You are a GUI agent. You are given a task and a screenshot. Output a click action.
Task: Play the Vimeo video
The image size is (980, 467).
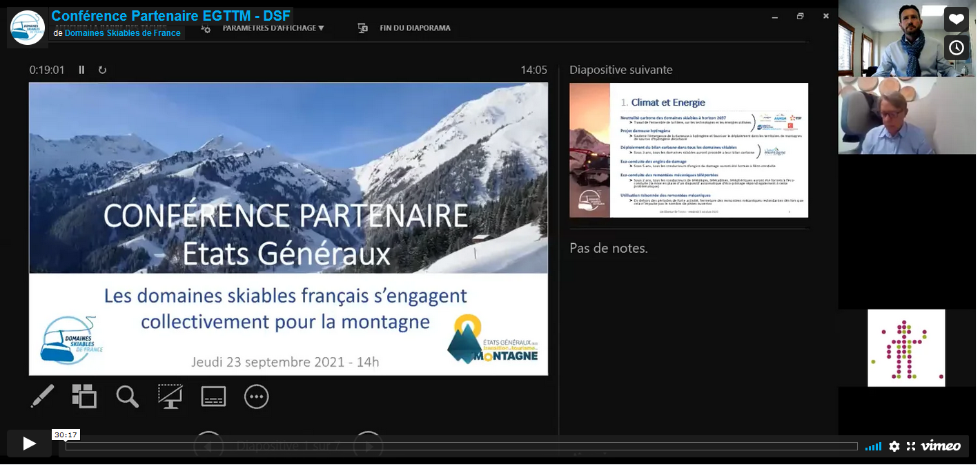(x=29, y=444)
